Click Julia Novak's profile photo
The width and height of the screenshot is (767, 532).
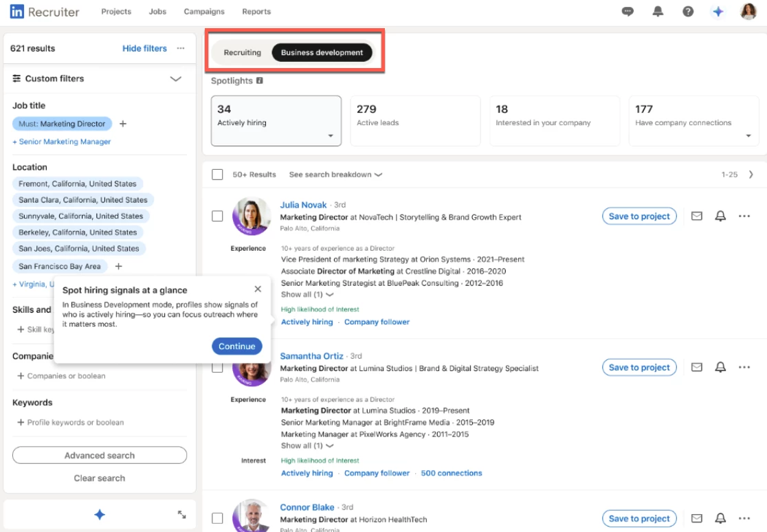coord(252,216)
